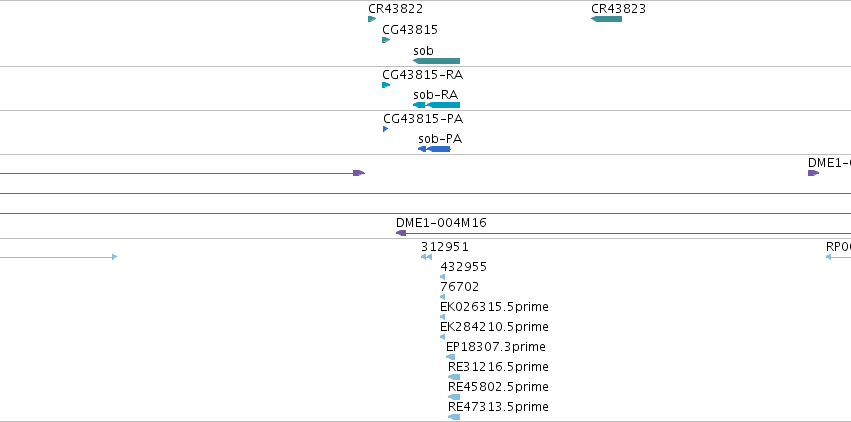Click the CG43815 gene label
The width and height of the screenshot is (851, 422).
coord(410,30)
